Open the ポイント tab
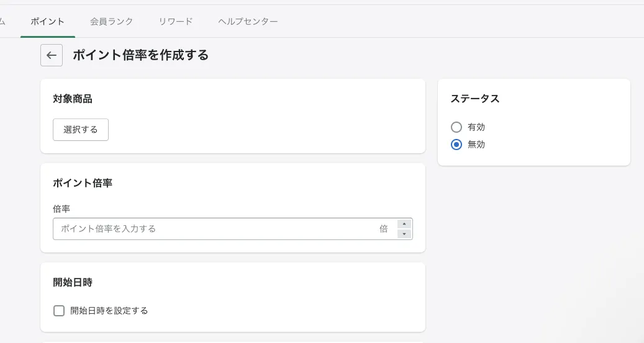Viewport: 644px width, 343px height. click(x=47, y=21)
